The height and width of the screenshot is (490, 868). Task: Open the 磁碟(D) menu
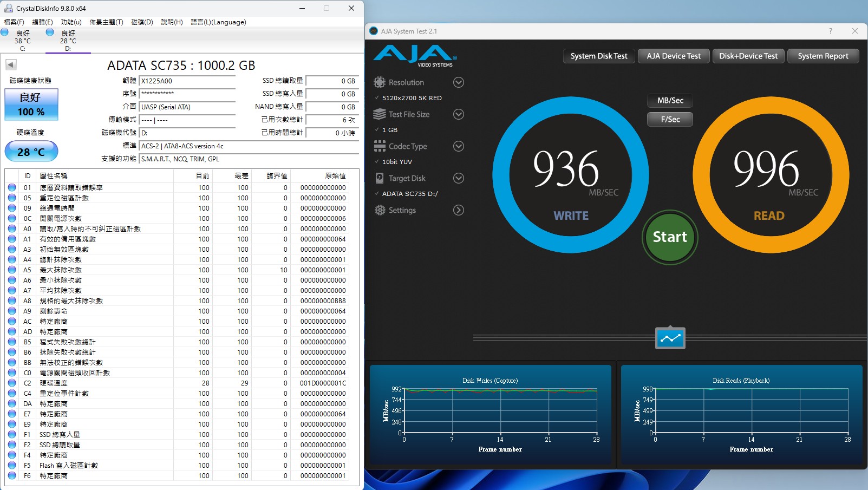coord(142,22)
